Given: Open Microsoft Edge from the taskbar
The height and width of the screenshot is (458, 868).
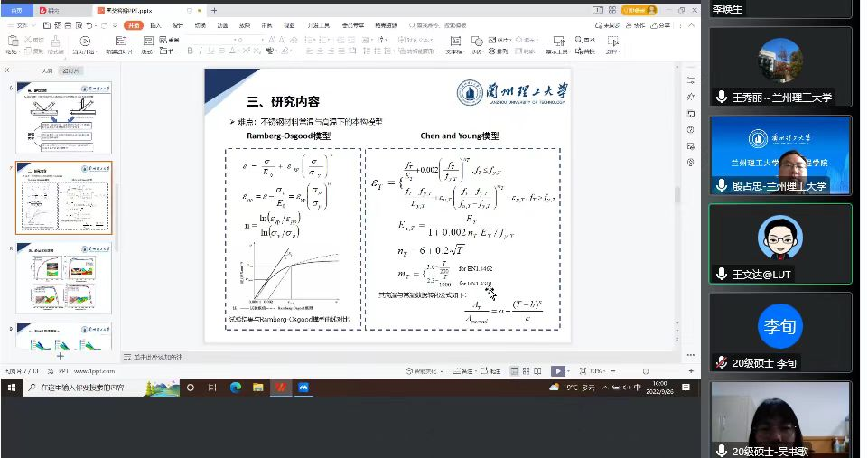Looking at the screenshot, I should click(235, 388).
